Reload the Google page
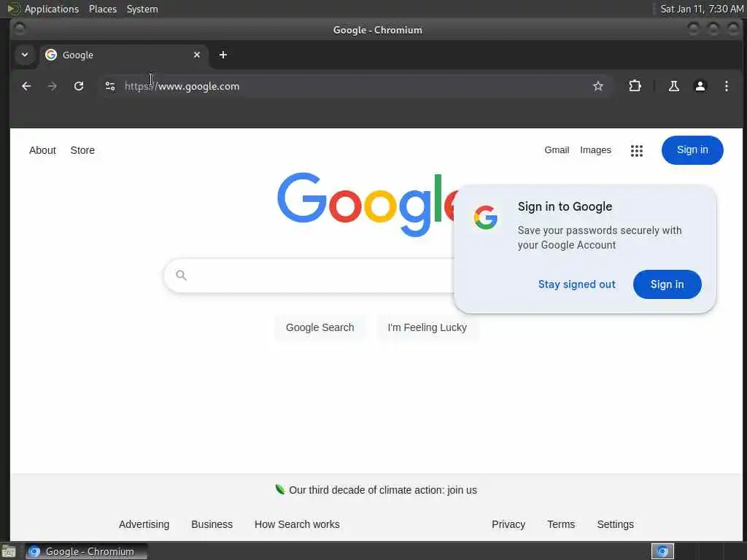 point(79,86)
